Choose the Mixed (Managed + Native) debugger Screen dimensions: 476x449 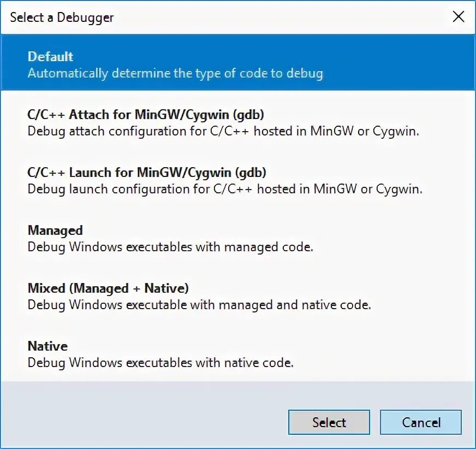108,288
